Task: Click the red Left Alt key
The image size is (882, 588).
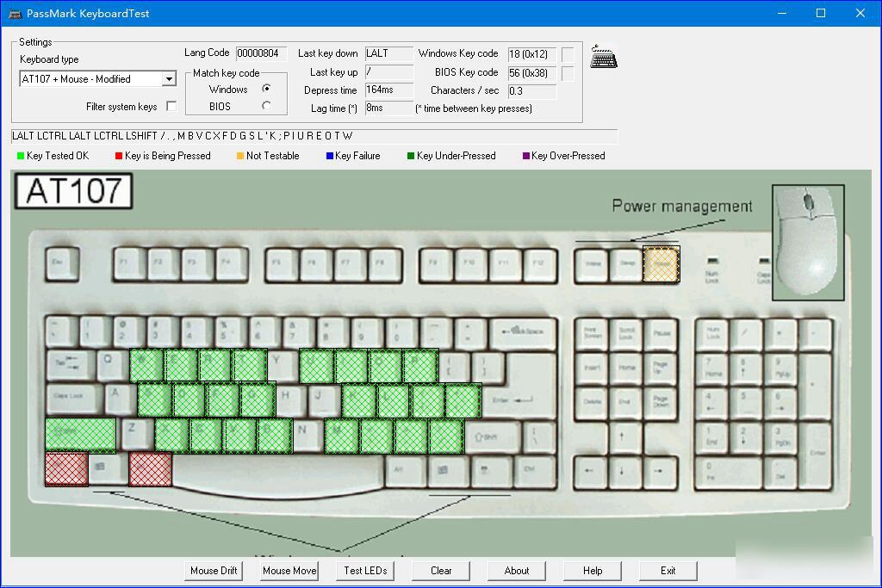Action: click(x=150, y=469)
